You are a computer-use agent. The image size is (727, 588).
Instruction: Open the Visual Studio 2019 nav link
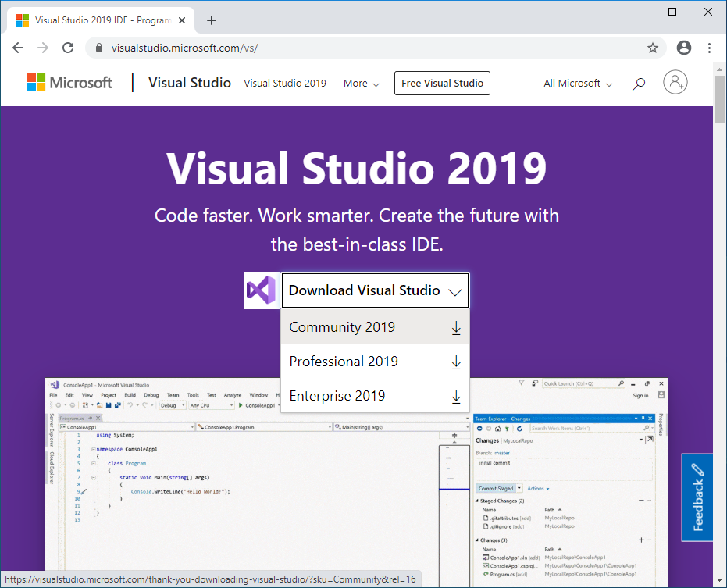coord(285,84)
